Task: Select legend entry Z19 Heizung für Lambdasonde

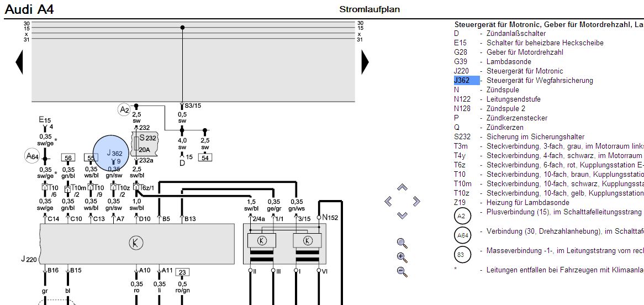Action: point(512,203)
